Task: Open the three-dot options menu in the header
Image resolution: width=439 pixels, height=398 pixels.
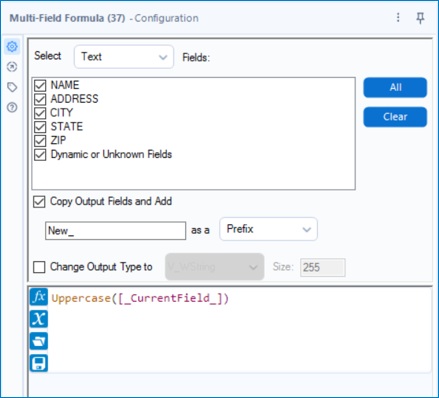Action: [398, 17]
